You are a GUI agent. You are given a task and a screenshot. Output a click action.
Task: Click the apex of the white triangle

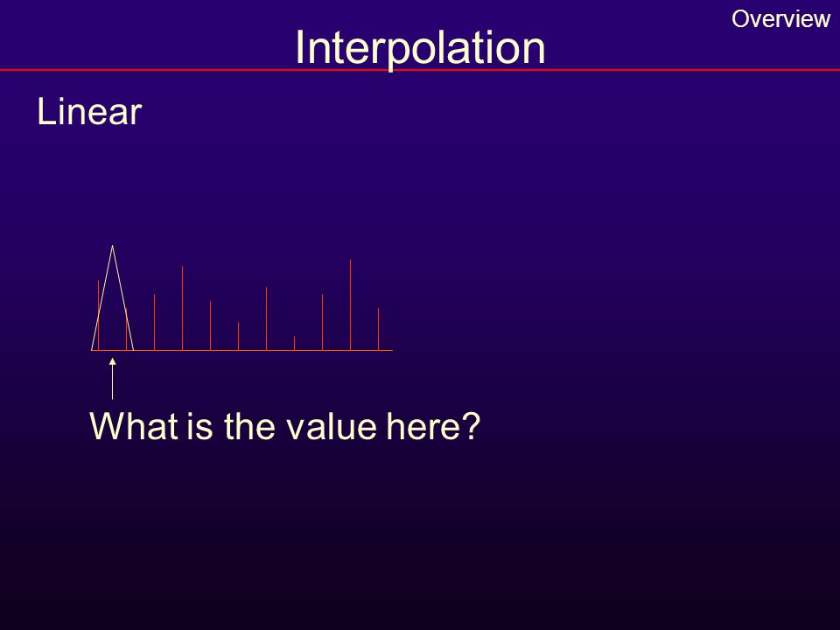point(113,246)
